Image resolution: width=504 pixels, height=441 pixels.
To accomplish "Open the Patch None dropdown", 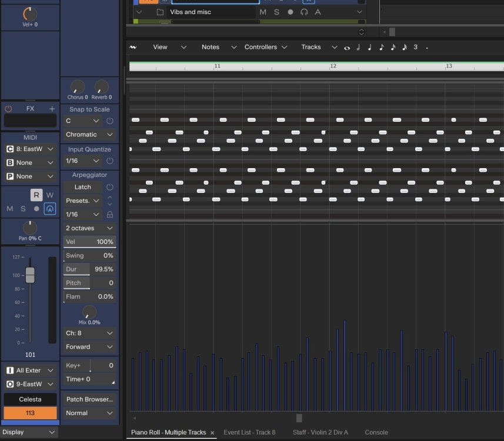I will coord(30,176).
